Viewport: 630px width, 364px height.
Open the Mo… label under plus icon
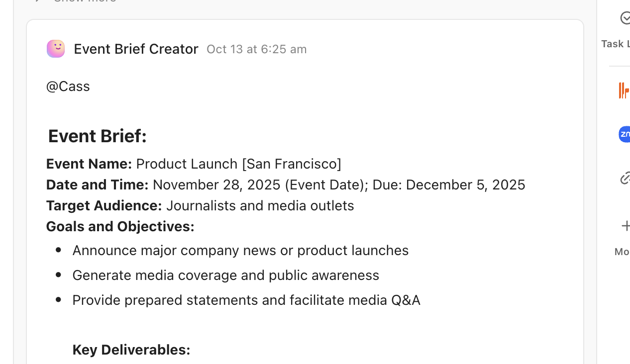click(622, 252)
